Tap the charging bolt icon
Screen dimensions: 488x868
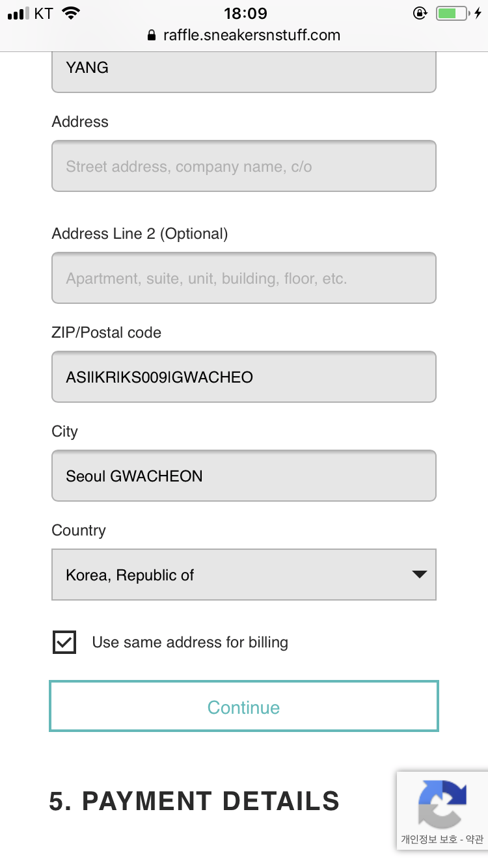[x=478, y=13]
